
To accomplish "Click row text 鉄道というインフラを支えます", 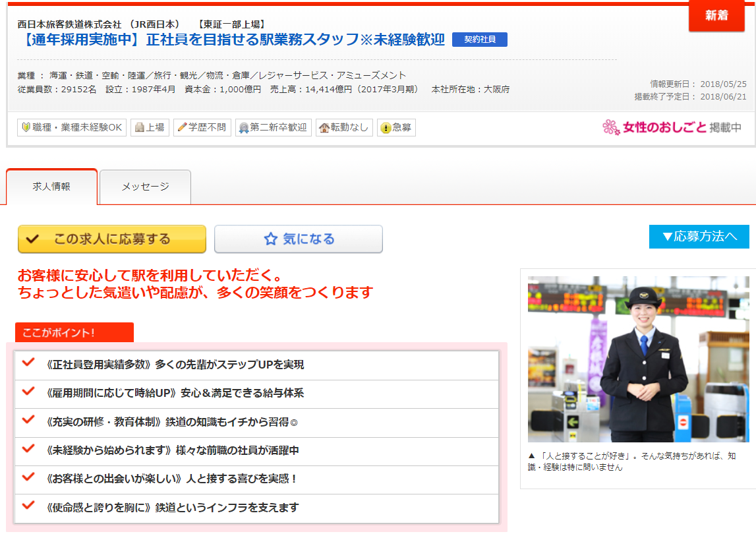I will (227, 508).
